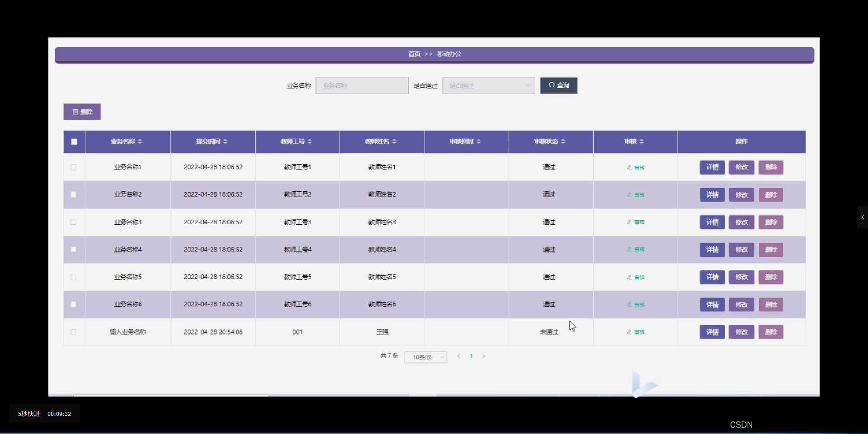Click 修改 button for 业务名称5
The height and width of the screenshot is (434, 868).
click(x=741, y=277)
